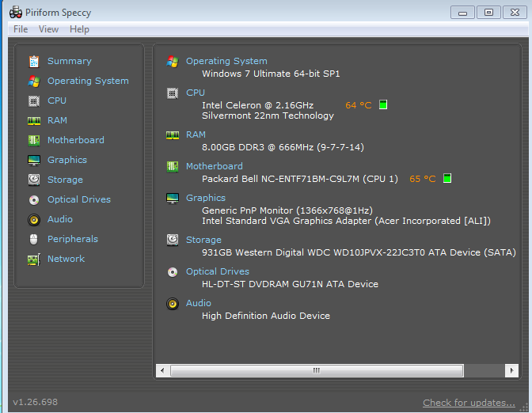Show Network section from sidebar
The width and height of the screenshot is (532, 413).
(x=66, y=259)
